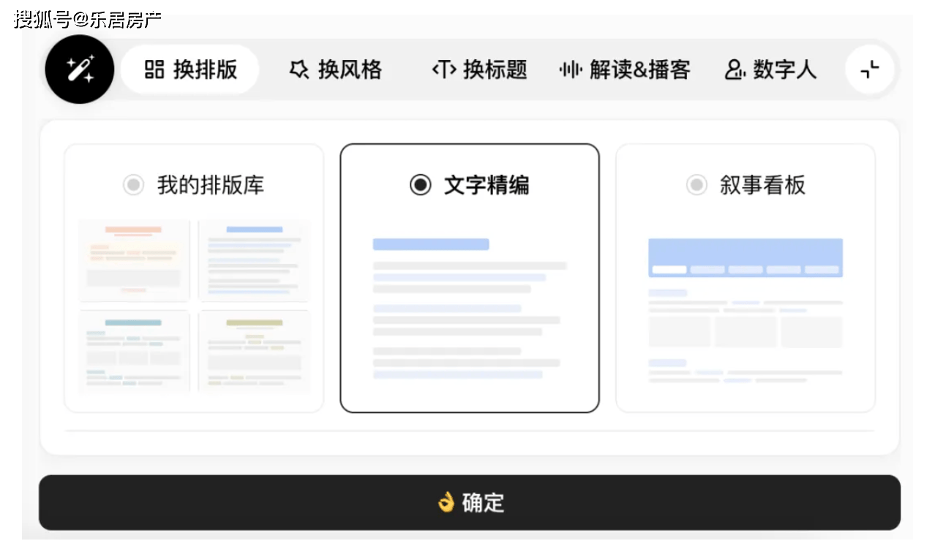Select the 我的排版库 radio button

pyautogui.click(x=133, y=185)
